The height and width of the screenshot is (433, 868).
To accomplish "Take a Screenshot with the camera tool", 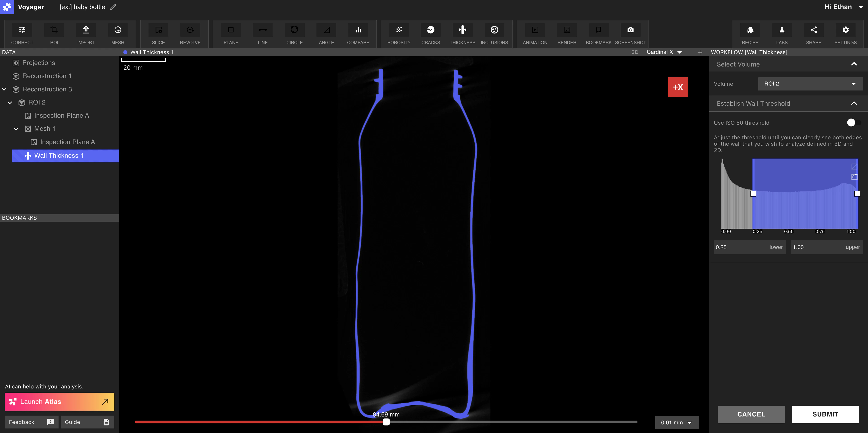I will (630, 33).
